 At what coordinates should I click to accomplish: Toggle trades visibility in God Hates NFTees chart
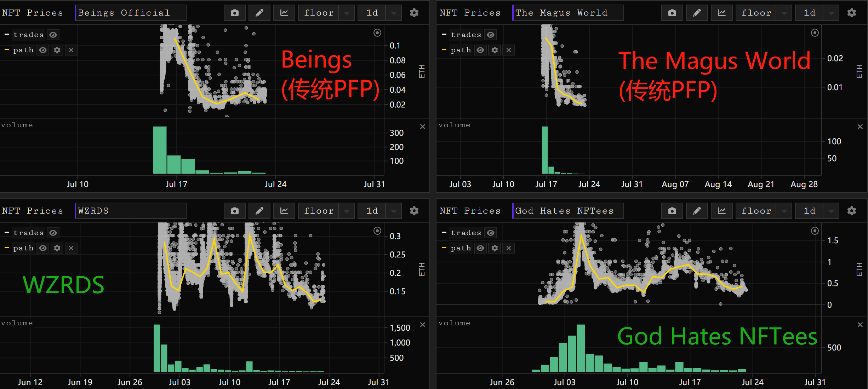point(491,233)
